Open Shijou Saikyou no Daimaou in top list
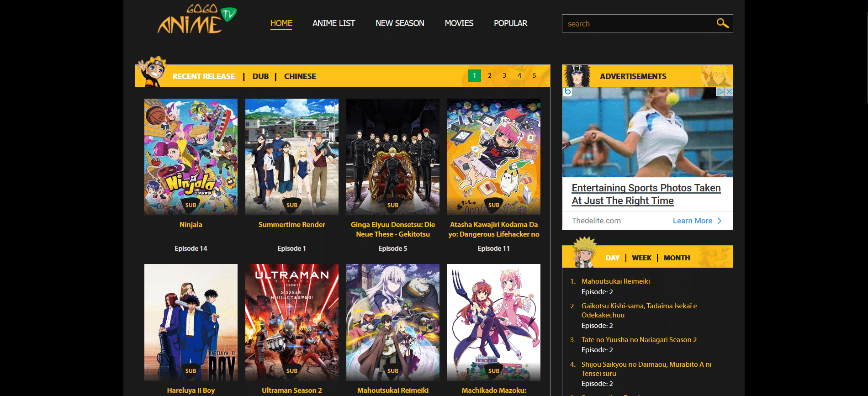Image resolution: width=868 pixels, height=396 pixels. [x=646, y=369]
